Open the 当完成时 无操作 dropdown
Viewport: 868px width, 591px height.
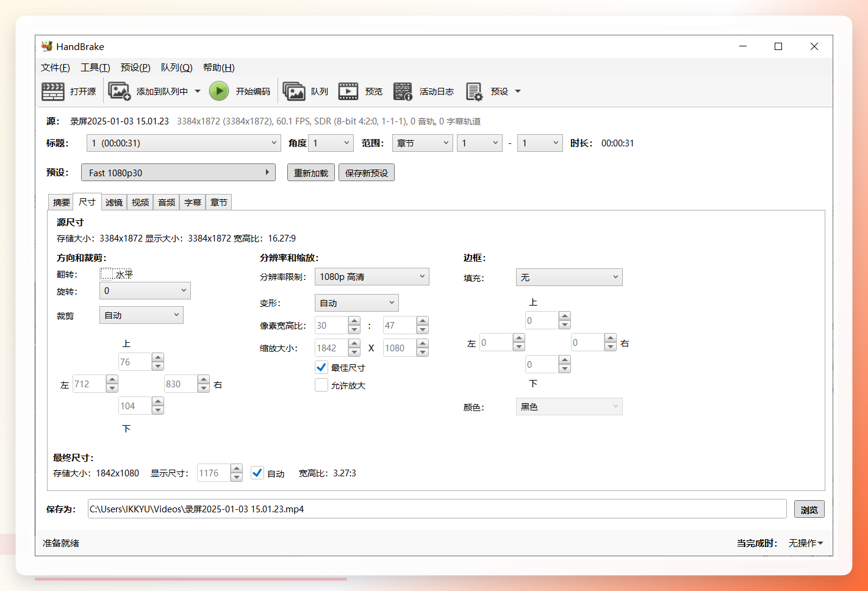[x=806, y=543]
